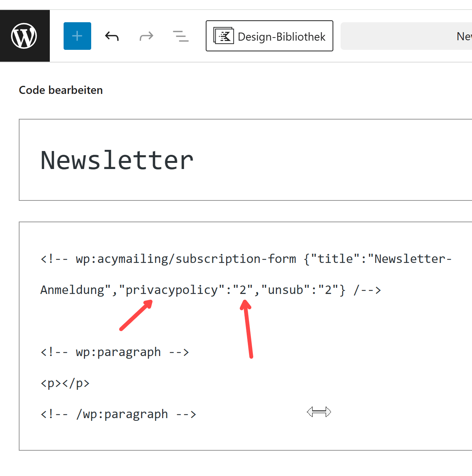Click the WordPress logo to exit editor

[x=24, y=36]
